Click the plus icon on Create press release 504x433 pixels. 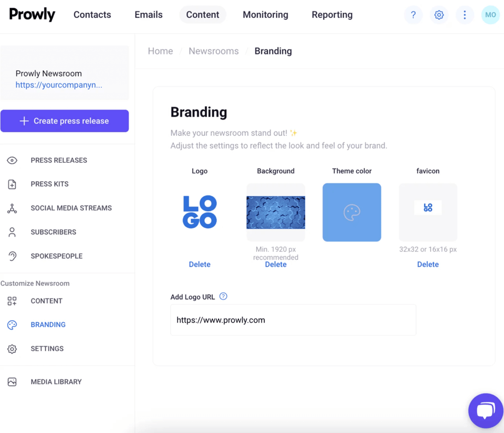[x=24, y=121]
